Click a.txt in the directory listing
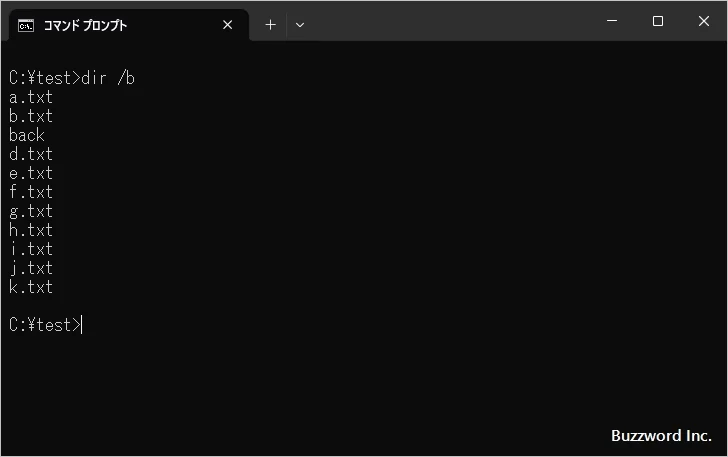Viewport: 728px width, 457px height. pyautogui.click(x=31, y=97)
